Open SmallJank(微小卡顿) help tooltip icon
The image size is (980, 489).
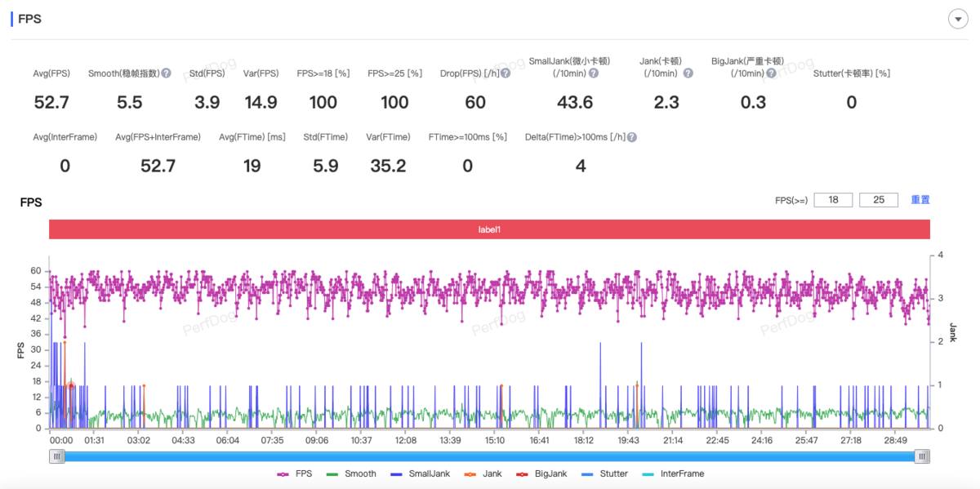pos(594,73)
